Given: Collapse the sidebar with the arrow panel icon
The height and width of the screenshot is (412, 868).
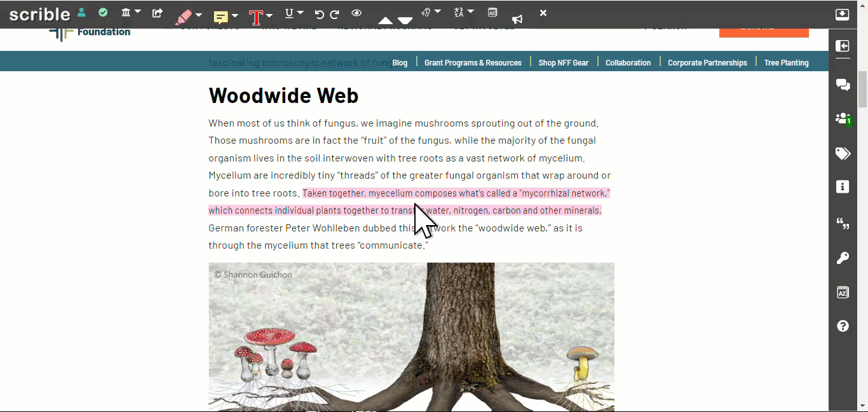Looking at the screenshot, I should tap(843, 46).
